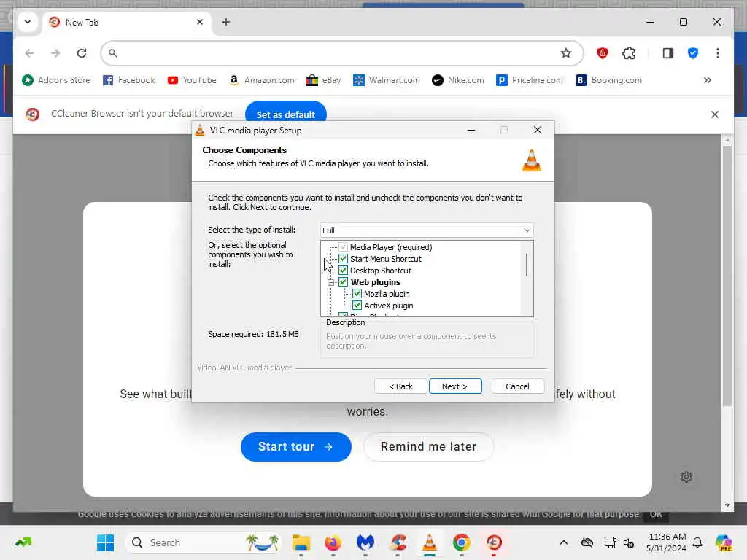Open Booking.com bookmark
The height and width of the screenshot is (560, 747).
[x=609, y=80]
